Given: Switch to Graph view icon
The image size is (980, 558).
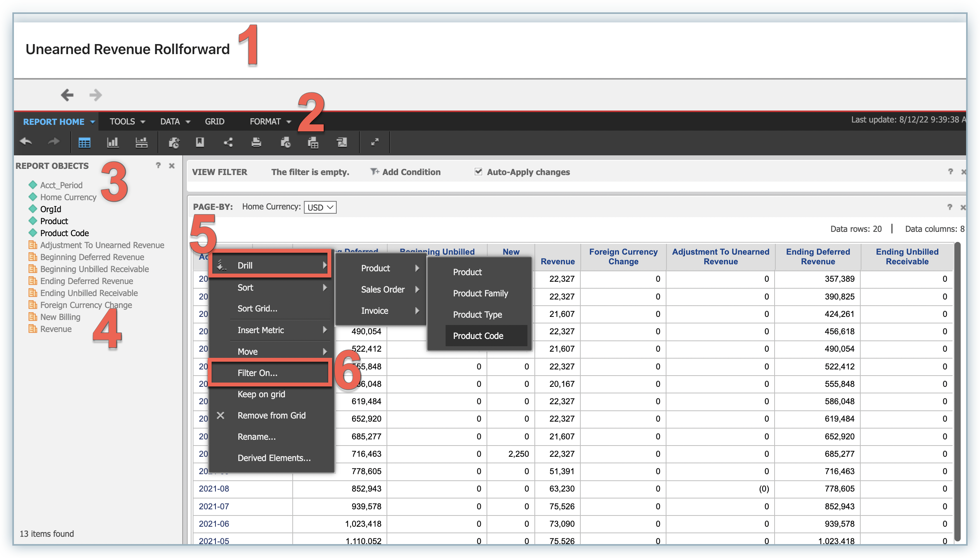Looking at the screenshot, I should pyautogui.click(x=112, y=143).
